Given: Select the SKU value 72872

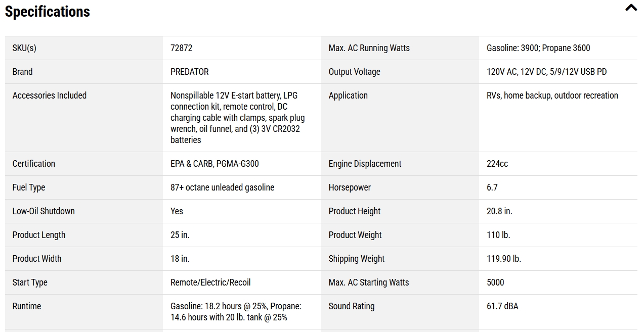Looking at the screenshot, I should click(x=182, y=48).
